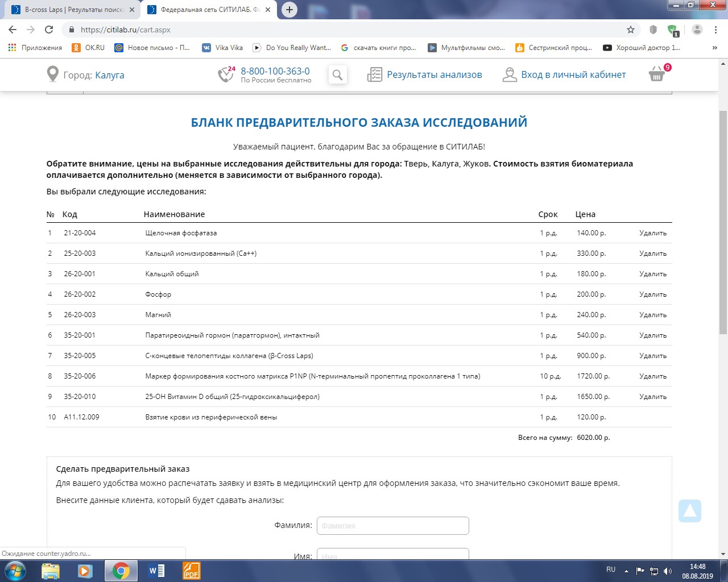Open Сестринский процесс bookmark
The height and width of the screenshot is (582, 728).
[554, 48]
